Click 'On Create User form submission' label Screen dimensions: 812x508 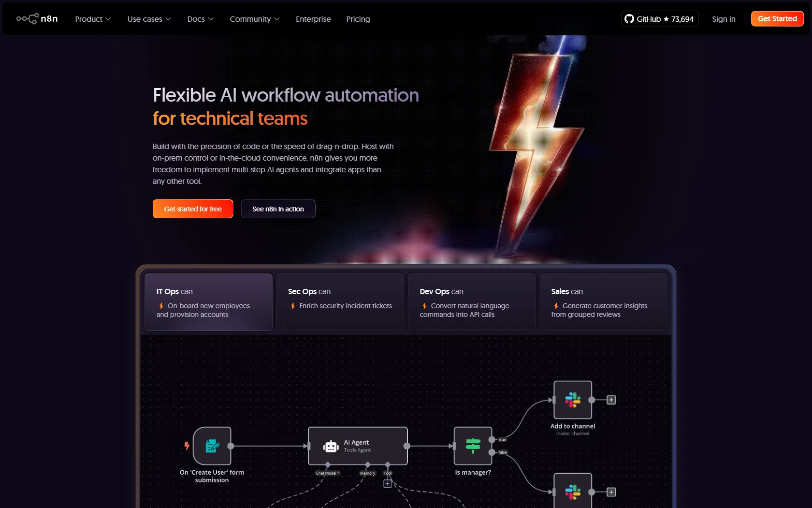click(x=212, y=476)
